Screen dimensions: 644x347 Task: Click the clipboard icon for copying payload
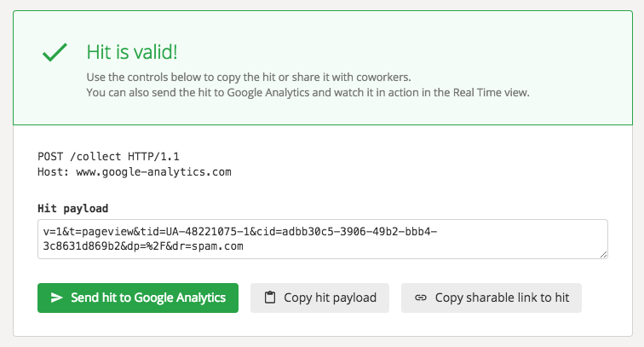coord(270,298)
